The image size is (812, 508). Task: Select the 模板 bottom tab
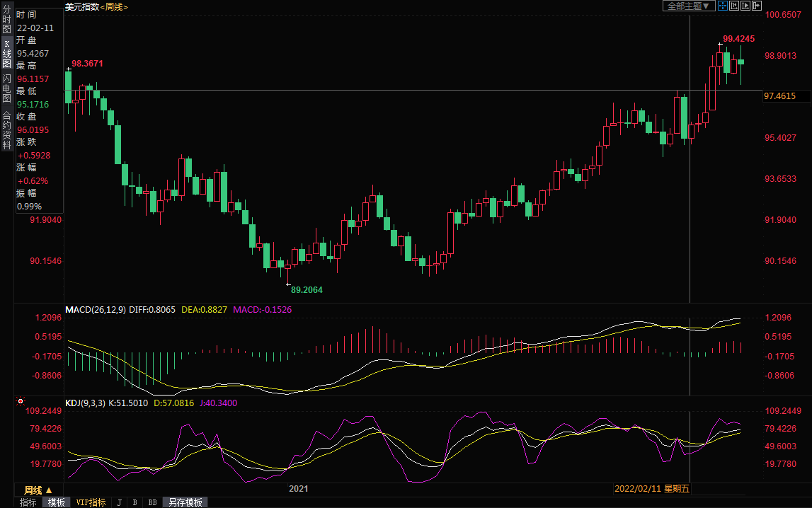(x=57, y=502)
